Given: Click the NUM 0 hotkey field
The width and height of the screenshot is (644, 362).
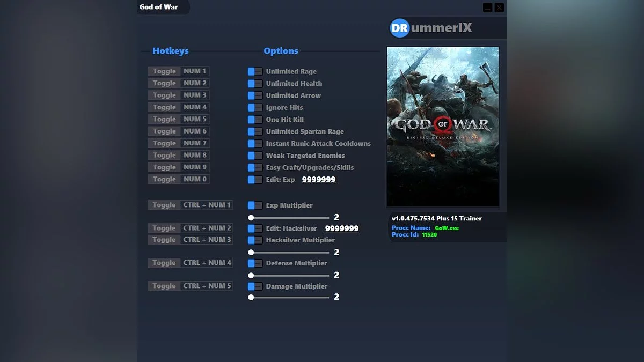Looking at the screenshot, I should point(195,179).
